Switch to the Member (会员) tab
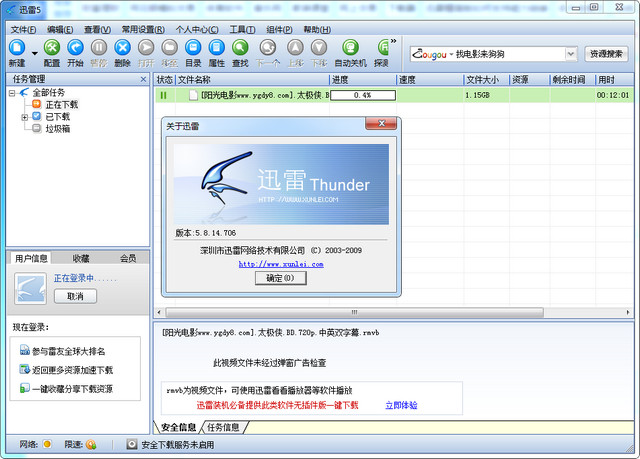 (128, 258)
